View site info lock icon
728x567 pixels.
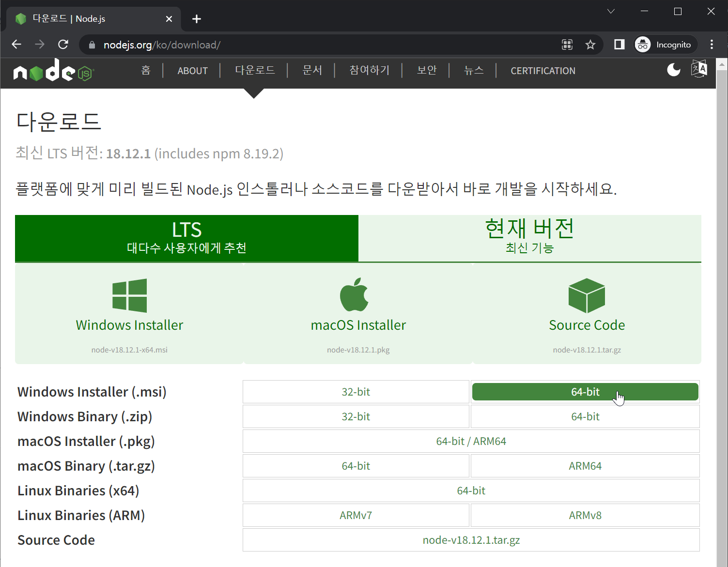92,45
